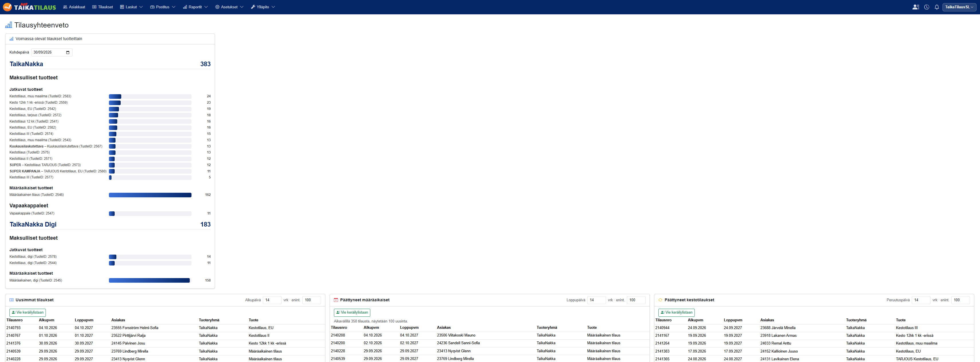Open the history clock icon

pyautogui.click(x=927, y=7)
